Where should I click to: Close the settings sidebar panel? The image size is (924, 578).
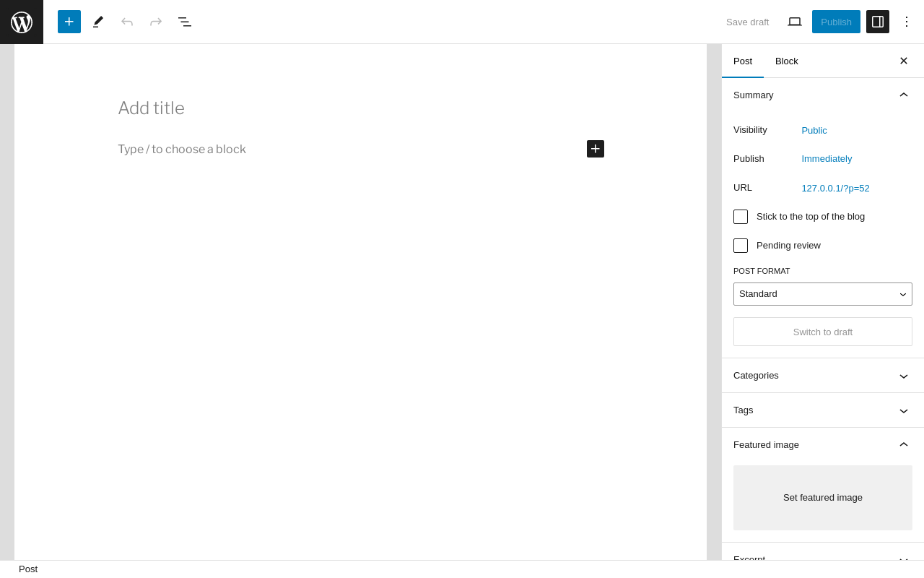coord(904,61)
